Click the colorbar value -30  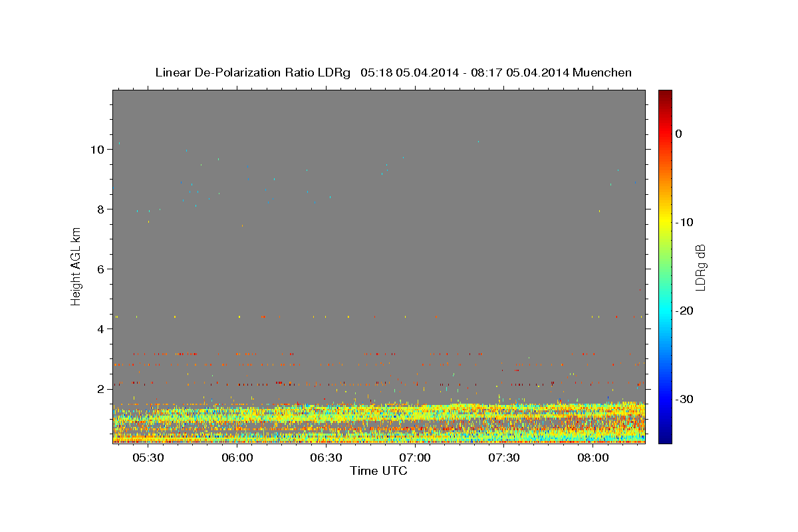[x=685, y=399]
